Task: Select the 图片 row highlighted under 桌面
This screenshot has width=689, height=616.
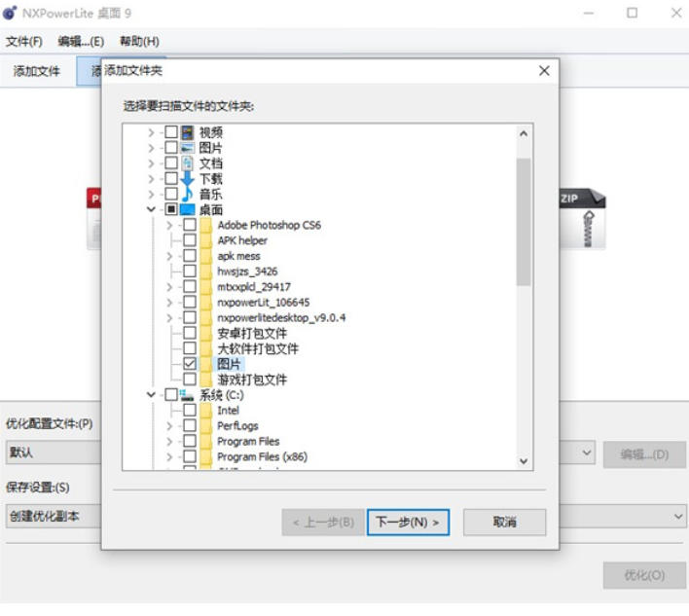Action: pos(230,364)
